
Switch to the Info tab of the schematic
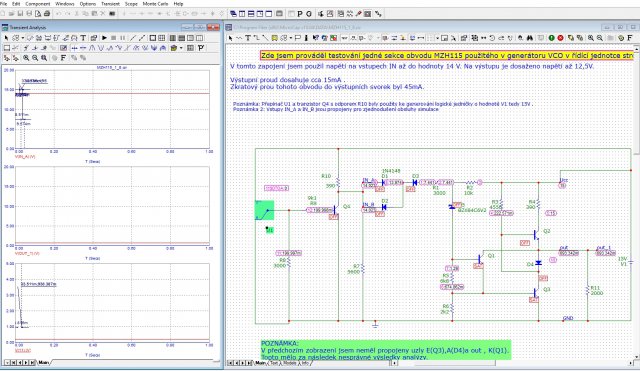pos(304,362)
